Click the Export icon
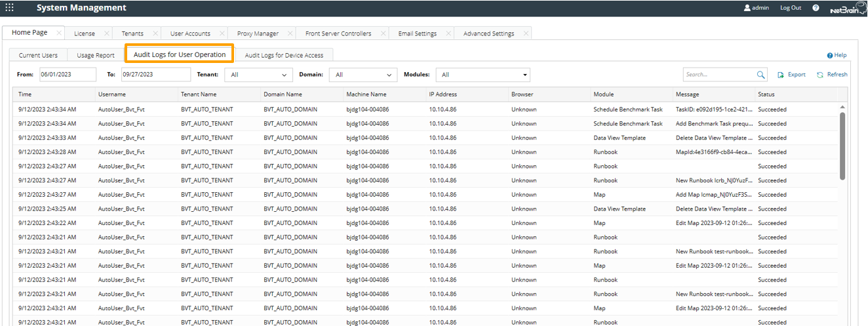Image resolution: width=868 pixels, height=326 pixels. tap(781, 75)
